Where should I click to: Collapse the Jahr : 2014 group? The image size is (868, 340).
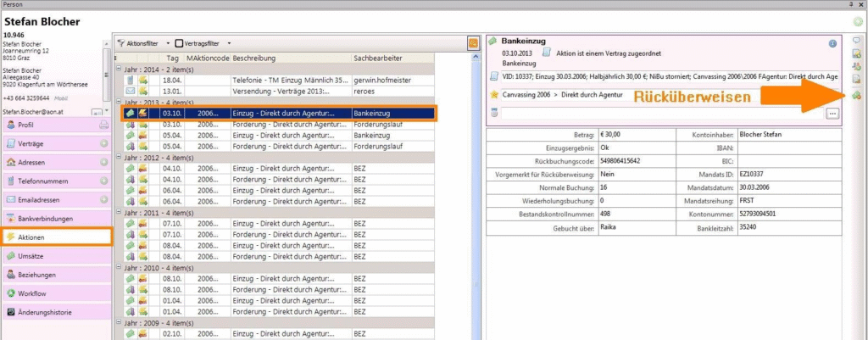[119, 70]
